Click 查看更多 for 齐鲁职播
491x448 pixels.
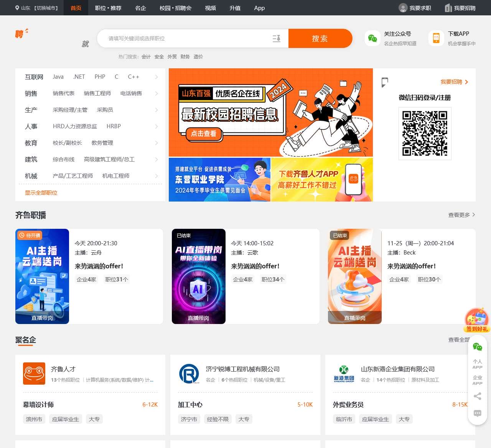click(x=461, y=215)
